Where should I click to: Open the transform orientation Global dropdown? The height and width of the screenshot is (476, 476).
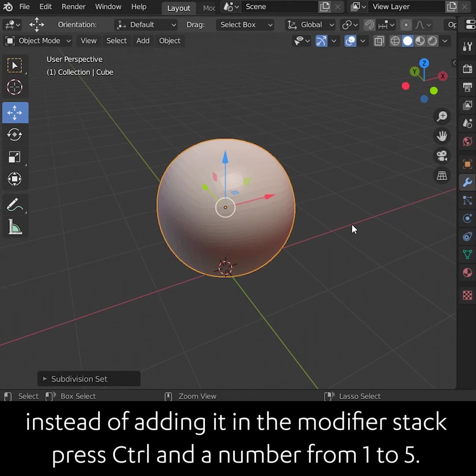coord(310,25)
